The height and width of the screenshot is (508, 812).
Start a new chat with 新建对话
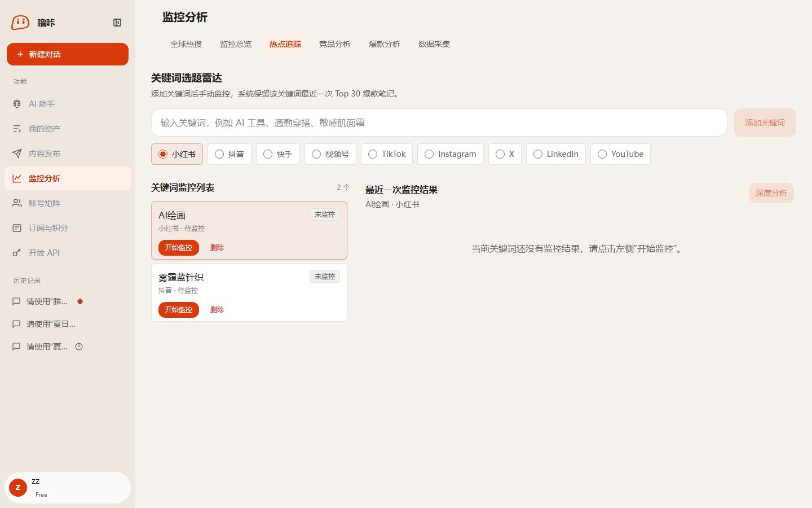pos(68,54)
